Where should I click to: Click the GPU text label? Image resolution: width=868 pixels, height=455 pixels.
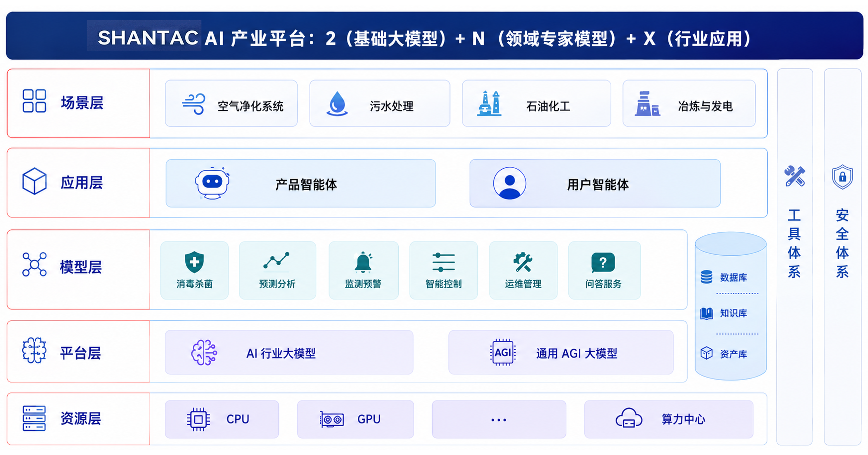tap(369, 419)
